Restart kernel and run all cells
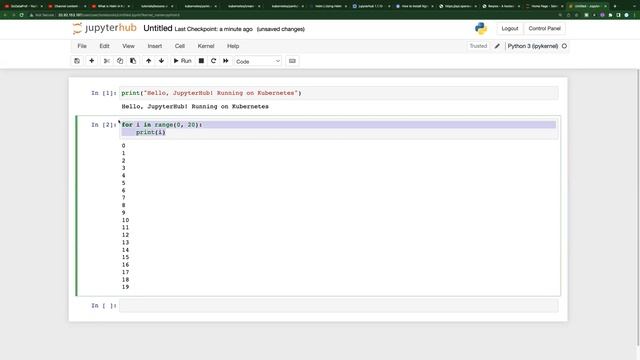Image resolution: width=640 pixels, height=360 pixels. click(225, 61)
